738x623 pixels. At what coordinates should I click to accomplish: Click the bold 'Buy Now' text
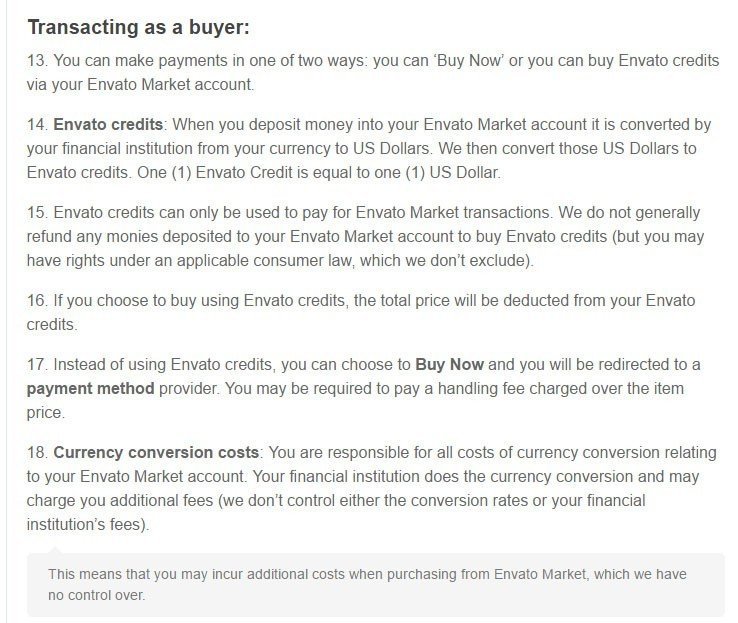click(449, 365)
